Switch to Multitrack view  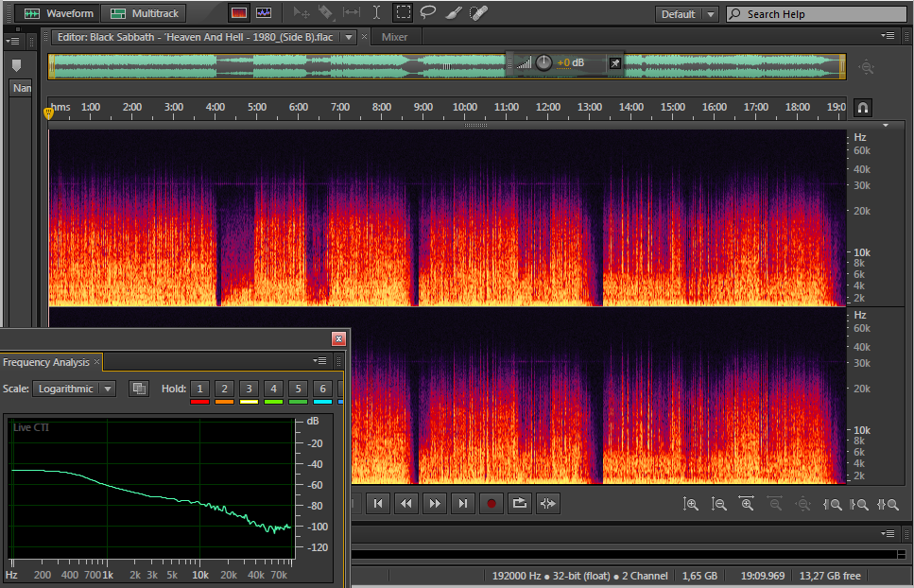point(145,13)
